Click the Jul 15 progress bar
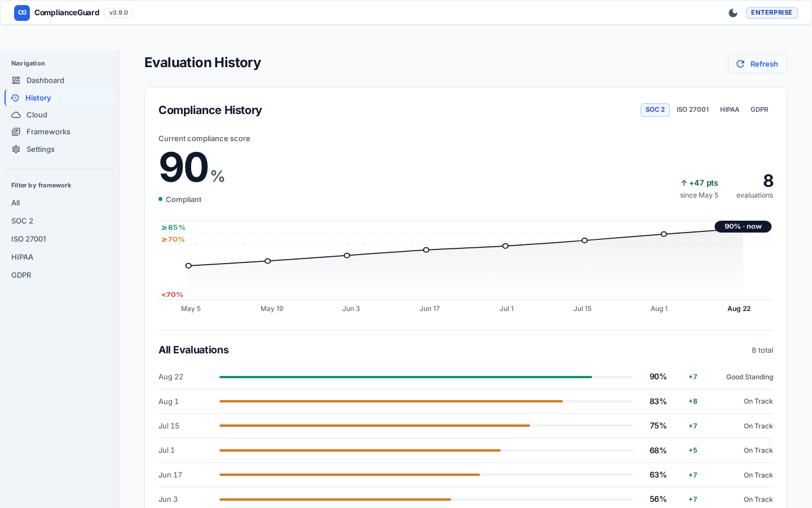The height and width of the screenshot is (508, 812). point(426,426)
